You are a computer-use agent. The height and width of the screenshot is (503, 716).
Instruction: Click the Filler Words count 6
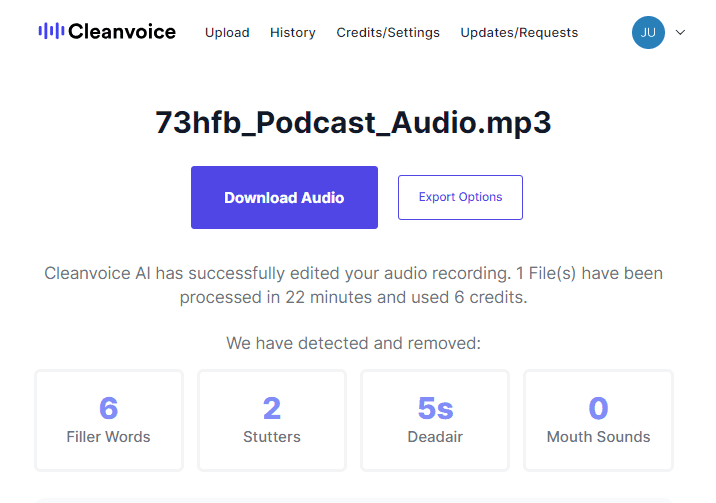click(x=109, y=408)
